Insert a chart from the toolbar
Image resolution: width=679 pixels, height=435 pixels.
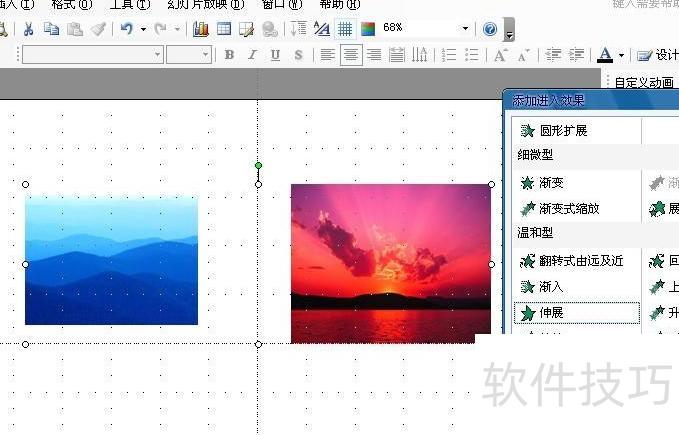coord(201,29)
